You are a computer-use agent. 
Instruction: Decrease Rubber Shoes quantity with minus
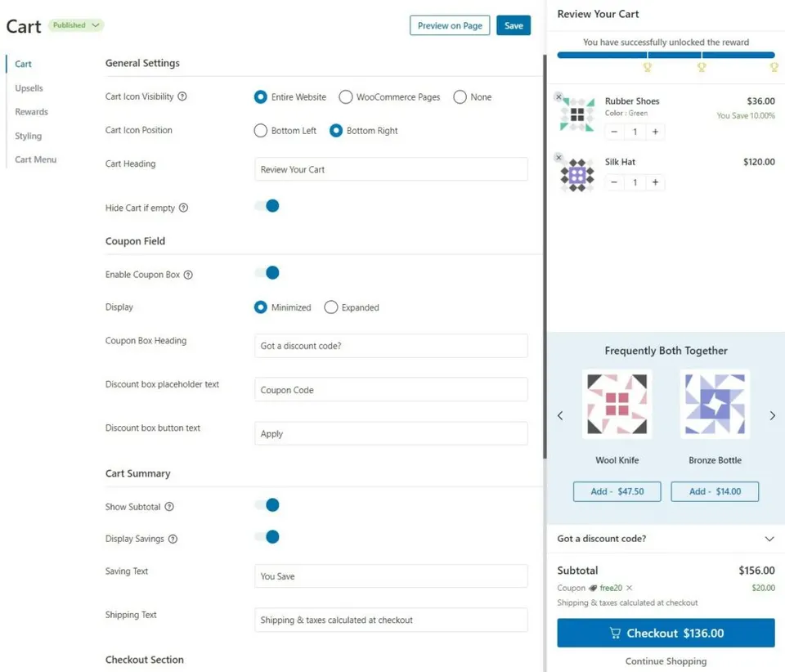614,132
